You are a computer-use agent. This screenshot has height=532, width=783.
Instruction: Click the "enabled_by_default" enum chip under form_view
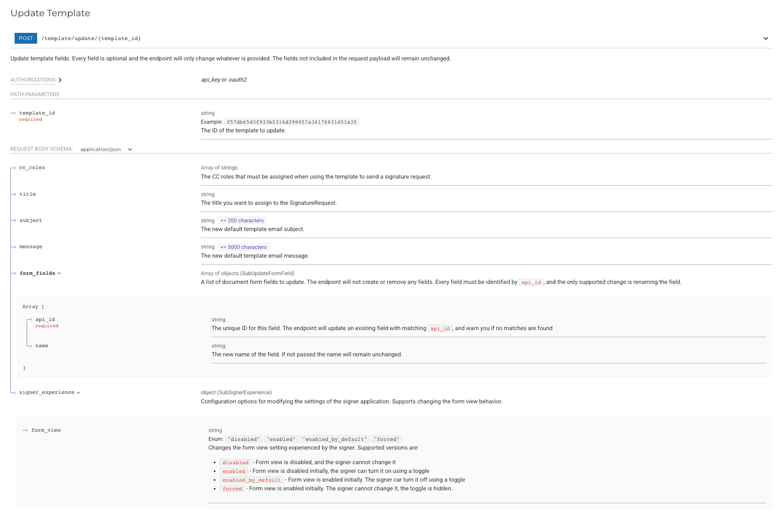pyautogui.click(x=334, y=439)
